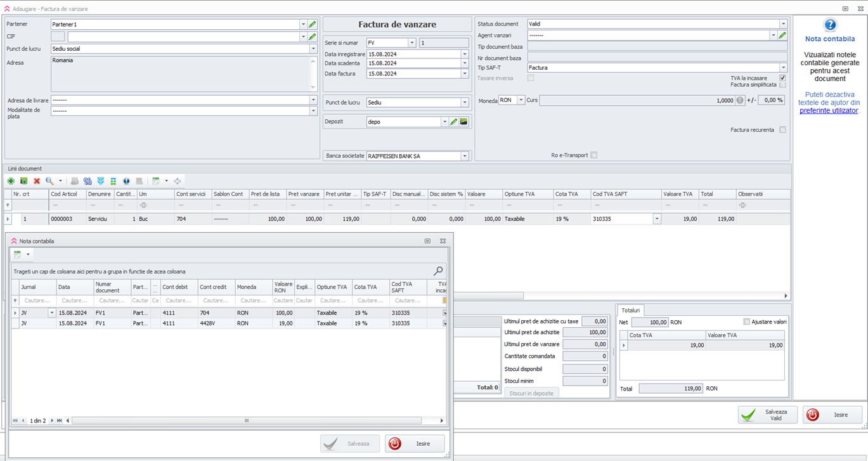
Task: Open the preferinte utilizator link
Action: [828, 110]
